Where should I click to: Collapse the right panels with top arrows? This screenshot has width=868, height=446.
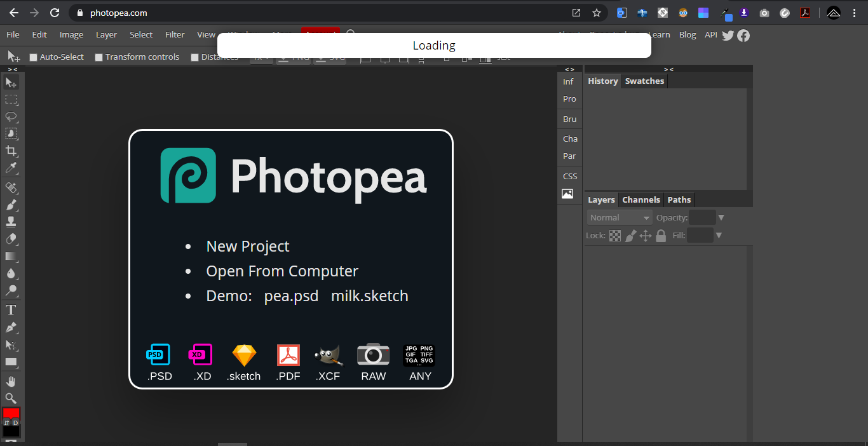click(x=668, y=69)
